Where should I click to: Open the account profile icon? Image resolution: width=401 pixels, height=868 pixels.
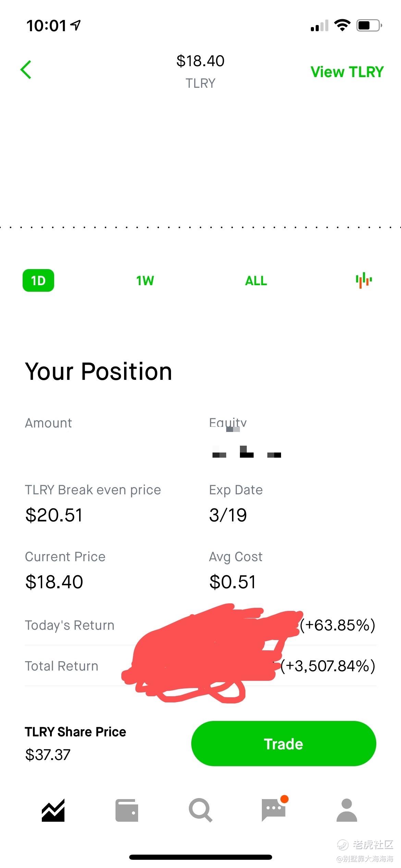[x=347, y=810]
